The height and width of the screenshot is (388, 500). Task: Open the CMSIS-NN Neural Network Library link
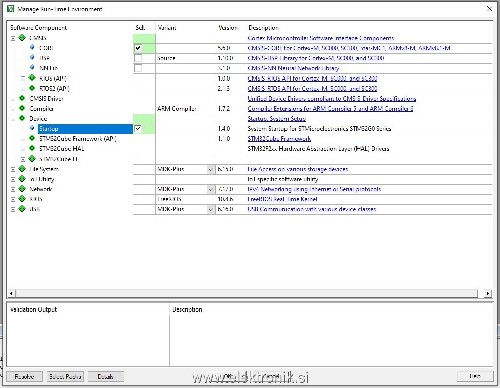click(x=293, y=68)
